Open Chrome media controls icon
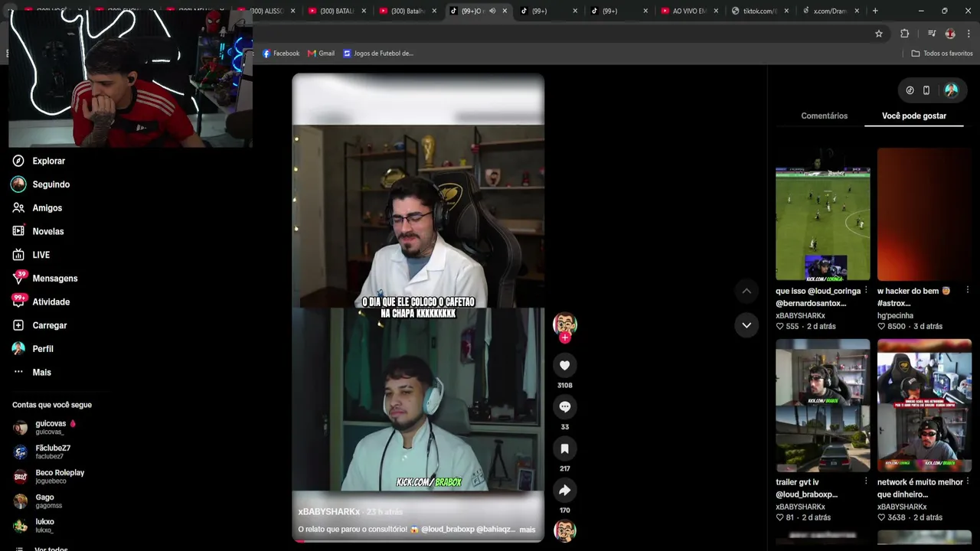The height and width of the screenshot is (551, 980). (932, 34)
